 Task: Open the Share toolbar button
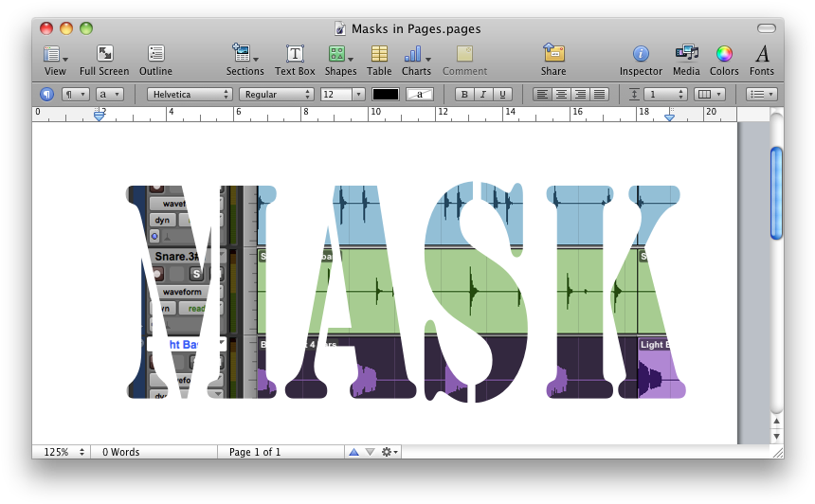[553, 61]
